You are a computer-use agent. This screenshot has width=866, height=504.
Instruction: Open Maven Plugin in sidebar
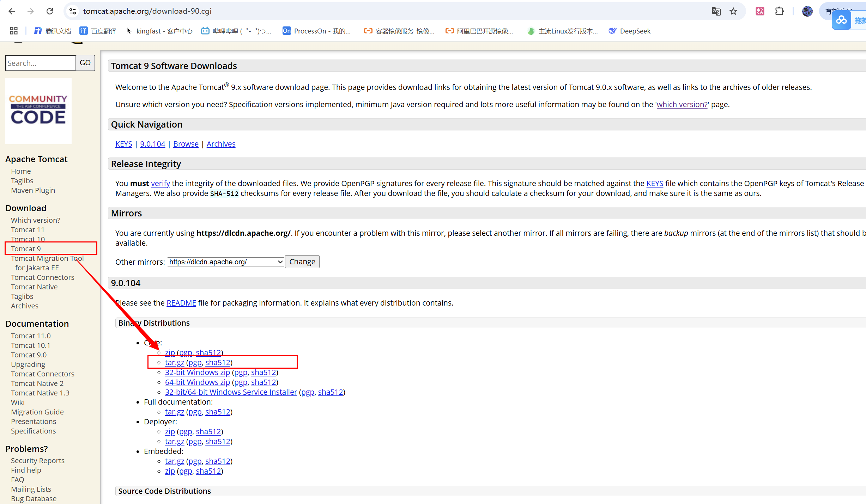tap(33, 190)
